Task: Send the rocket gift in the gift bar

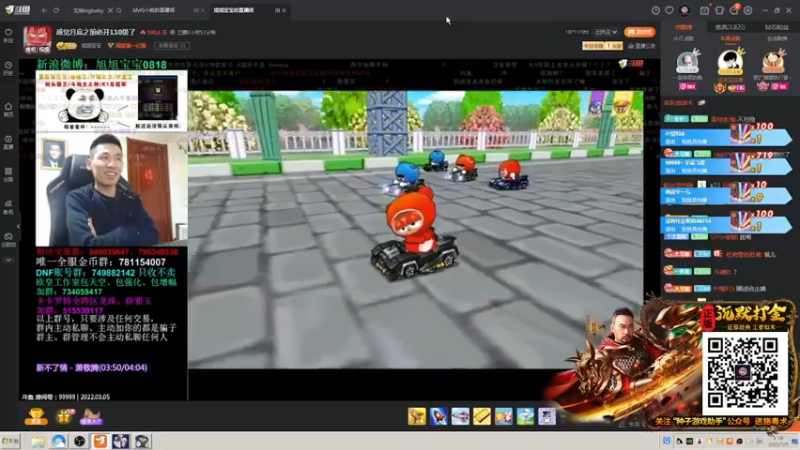Action: [x=439, y=416]
